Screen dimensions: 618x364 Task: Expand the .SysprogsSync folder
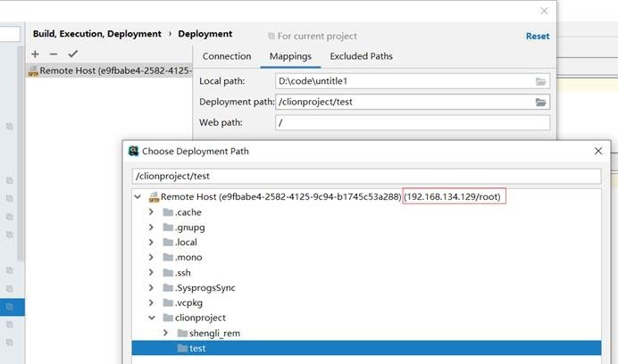(151, 287)
